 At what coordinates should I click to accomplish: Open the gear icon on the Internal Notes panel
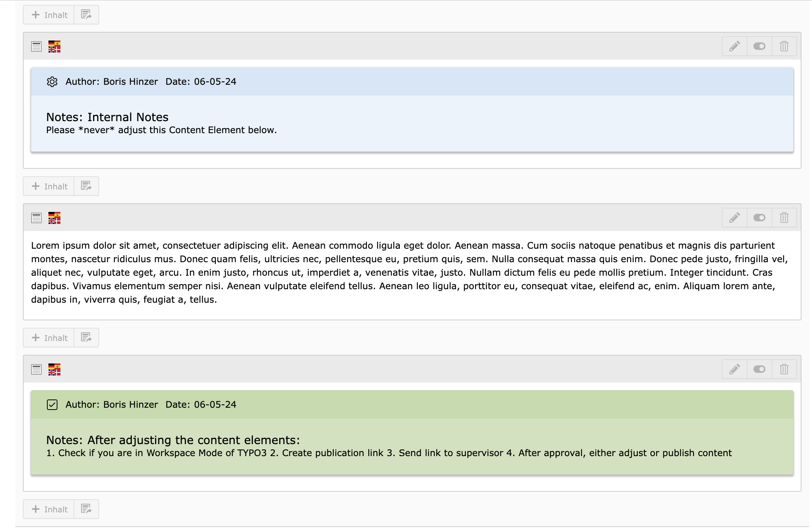[52, 81]
